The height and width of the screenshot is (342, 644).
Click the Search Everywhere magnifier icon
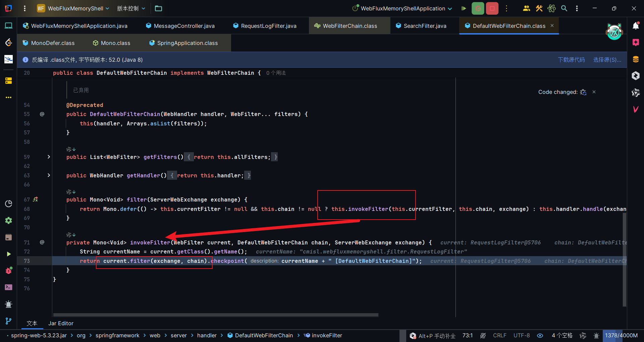point(564,8)
